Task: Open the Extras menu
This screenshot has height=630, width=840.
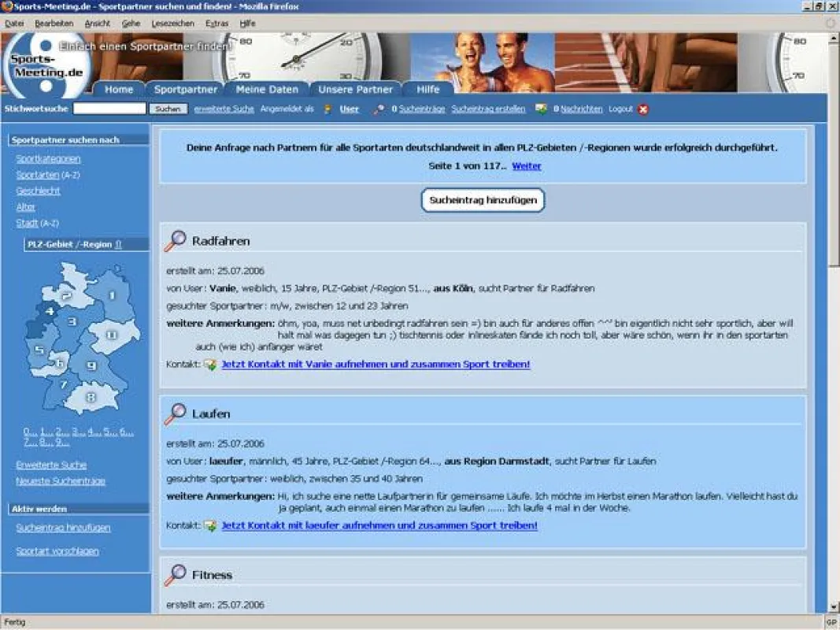Action: coord(217,24)
